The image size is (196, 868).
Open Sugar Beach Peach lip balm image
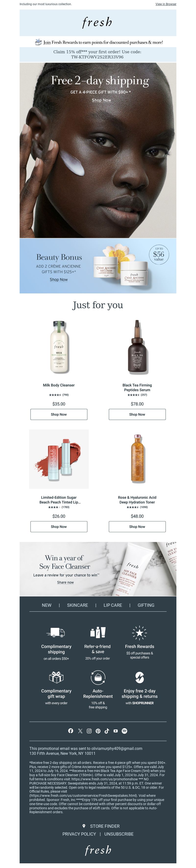point(59,459)
